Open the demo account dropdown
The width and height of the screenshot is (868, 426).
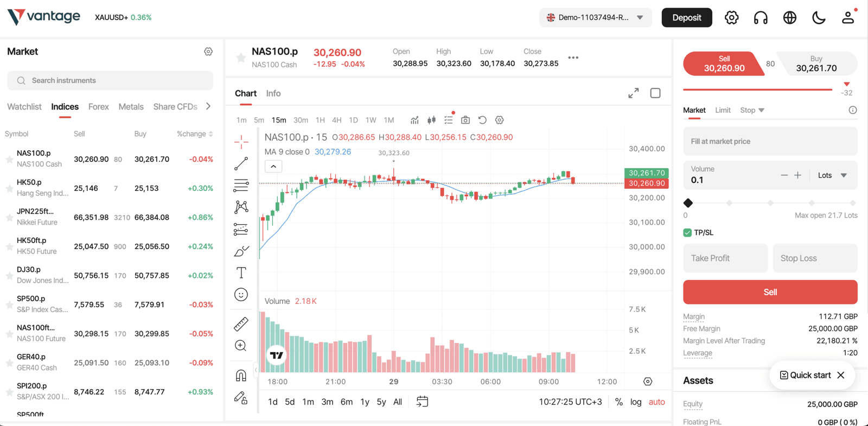(x=596, y=17)
